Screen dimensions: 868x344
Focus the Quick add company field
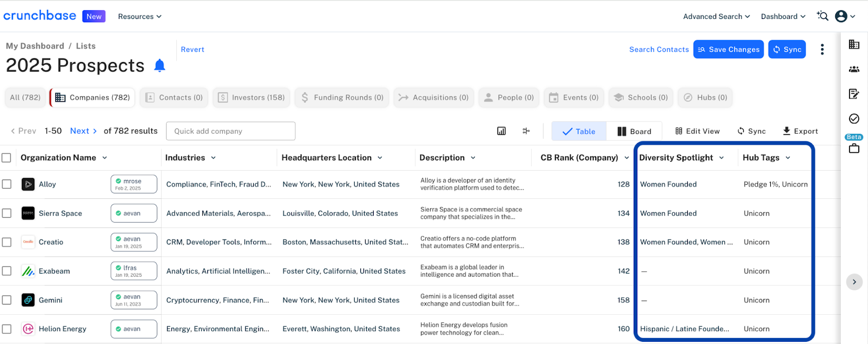(x=231, y=131)
